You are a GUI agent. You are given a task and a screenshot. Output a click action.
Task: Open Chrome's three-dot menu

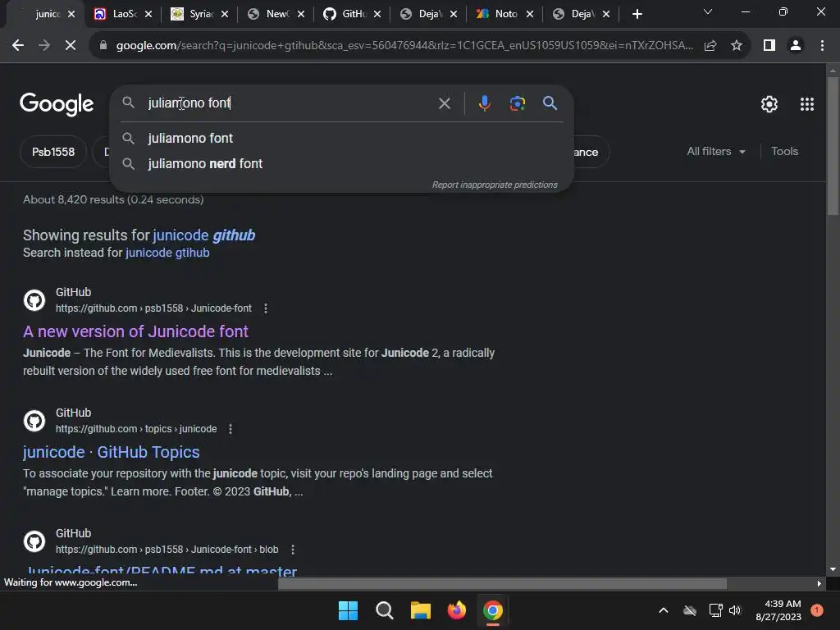click(x=822, y=46)
